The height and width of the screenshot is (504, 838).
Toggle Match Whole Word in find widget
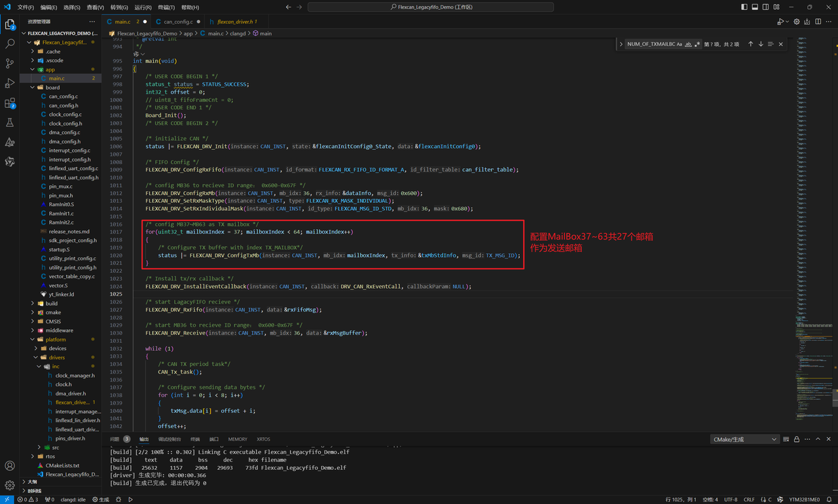tap(688, 44)
